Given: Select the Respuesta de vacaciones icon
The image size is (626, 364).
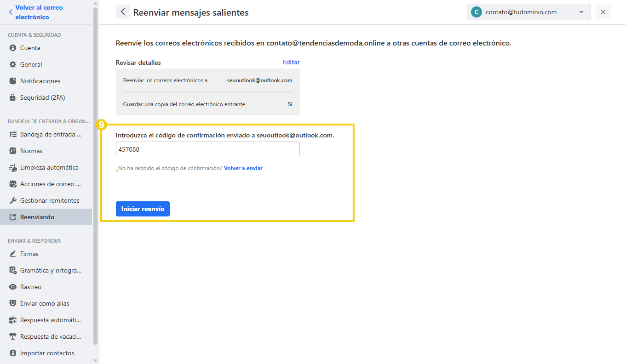Looking at the screenshot, I should click(x=13, y=336).
